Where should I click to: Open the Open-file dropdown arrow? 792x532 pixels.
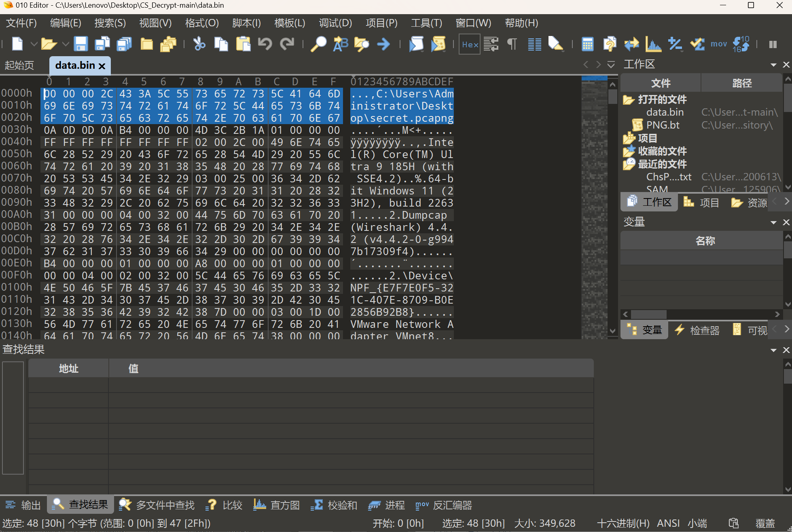66,44
